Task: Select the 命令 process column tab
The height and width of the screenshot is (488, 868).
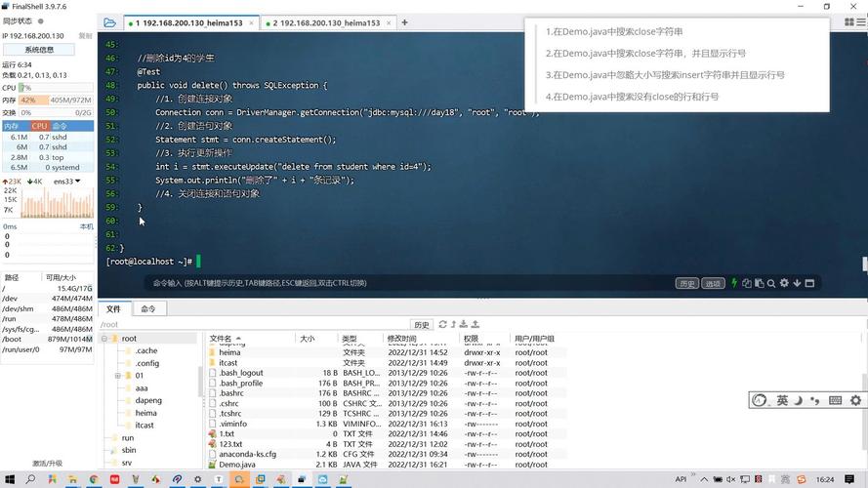Action: click(60, 126)
